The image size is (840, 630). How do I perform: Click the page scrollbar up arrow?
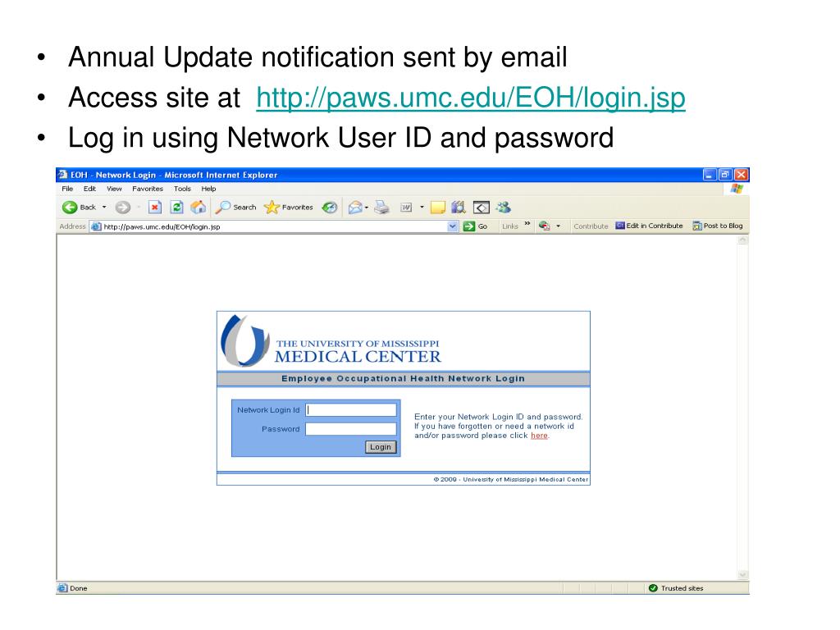point(742,240)
